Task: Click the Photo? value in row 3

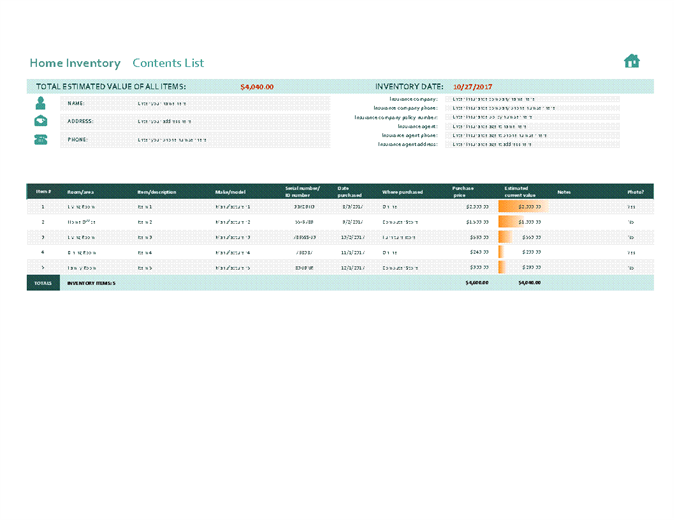Action: tap(631, 238)
